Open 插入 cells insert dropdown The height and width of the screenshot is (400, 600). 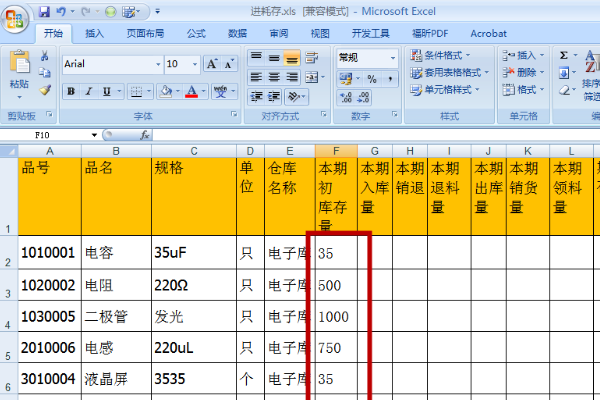click(523, 56)
